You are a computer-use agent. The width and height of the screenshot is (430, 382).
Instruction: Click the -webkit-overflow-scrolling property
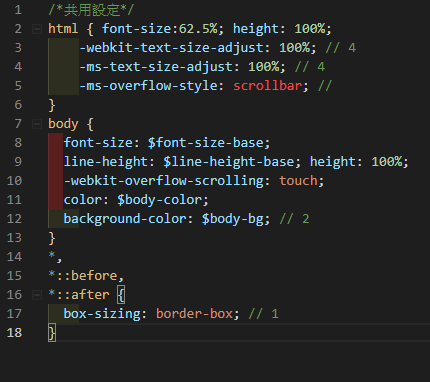pyautogui.click(x=164, y=181)
